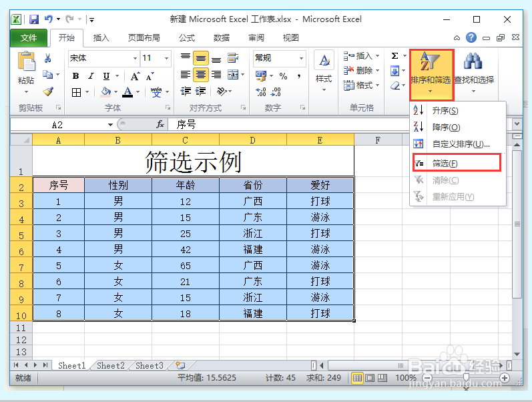
Task: Expand the 插入 Insert cells dropdown arrow
Action: click(377, 55)
